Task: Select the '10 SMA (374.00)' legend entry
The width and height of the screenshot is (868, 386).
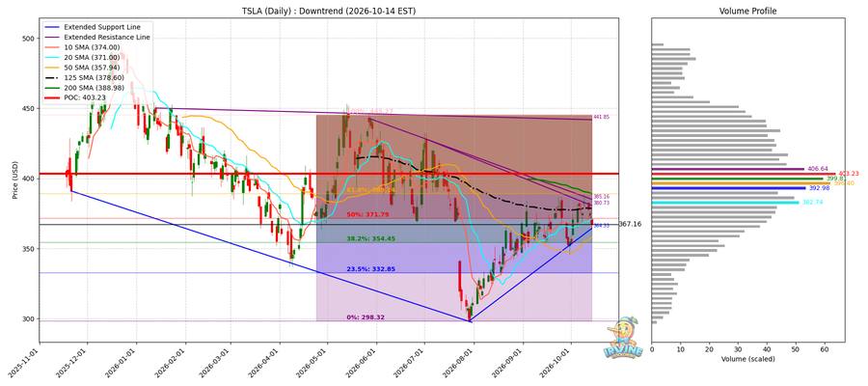Action: [x=82, y=47]
